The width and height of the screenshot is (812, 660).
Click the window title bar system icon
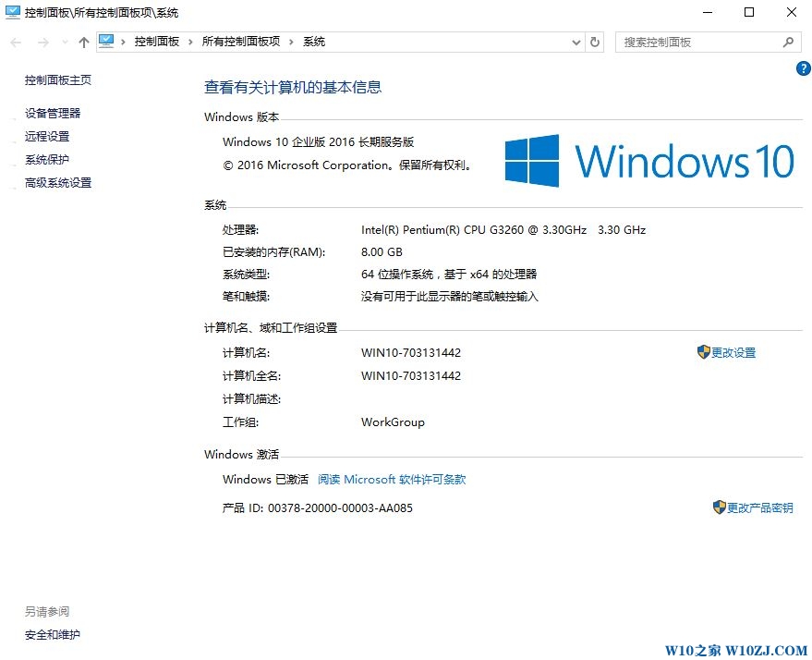click(12, 12)
